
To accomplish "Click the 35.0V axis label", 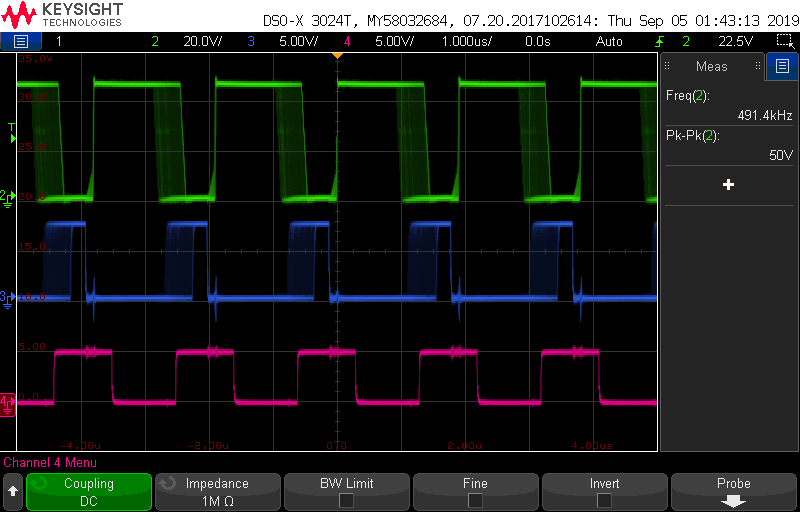I will 36,59.
